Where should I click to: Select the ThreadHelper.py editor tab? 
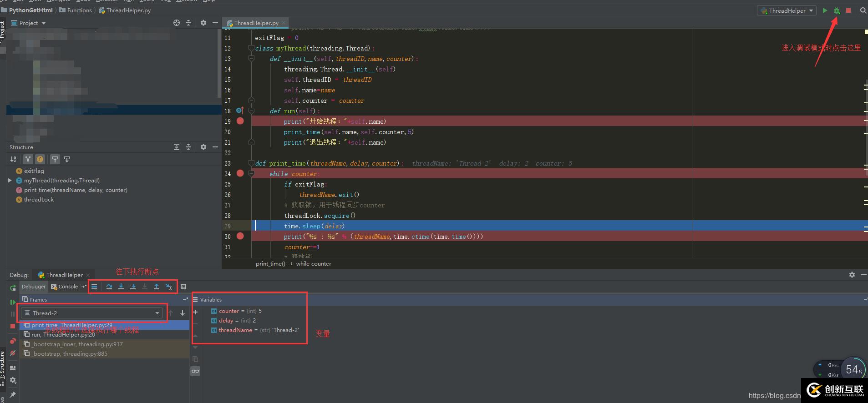256,23
